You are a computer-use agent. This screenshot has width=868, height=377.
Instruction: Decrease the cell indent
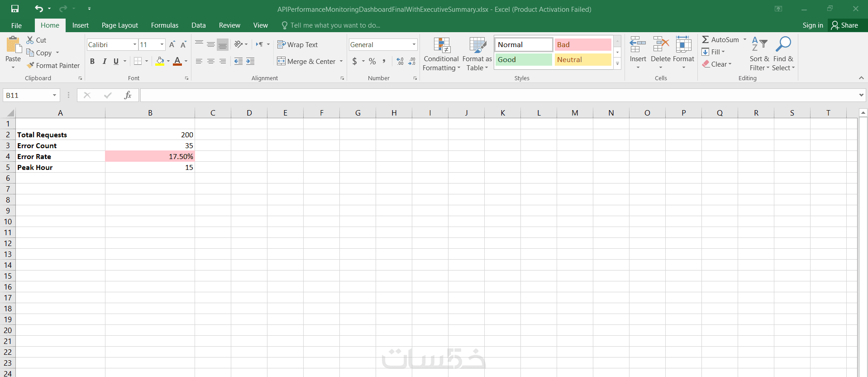coord(238,61)
